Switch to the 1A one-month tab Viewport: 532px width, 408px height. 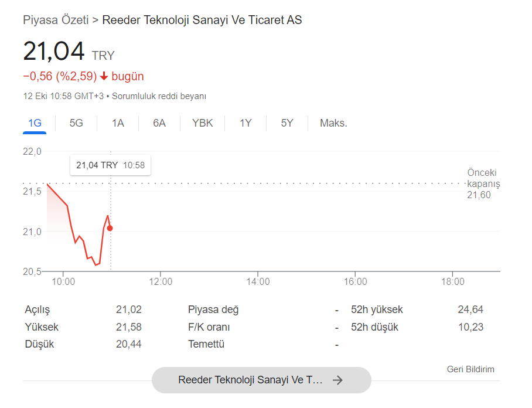click(x=118, y=123)
